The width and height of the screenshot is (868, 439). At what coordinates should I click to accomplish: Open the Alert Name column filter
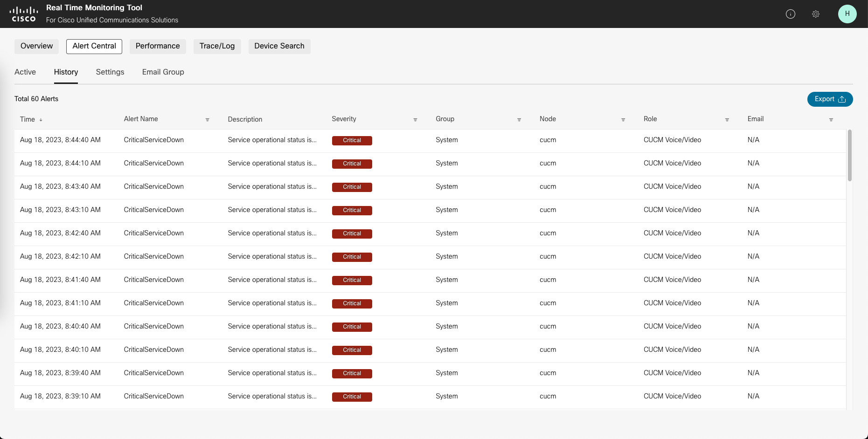point(208,120)
